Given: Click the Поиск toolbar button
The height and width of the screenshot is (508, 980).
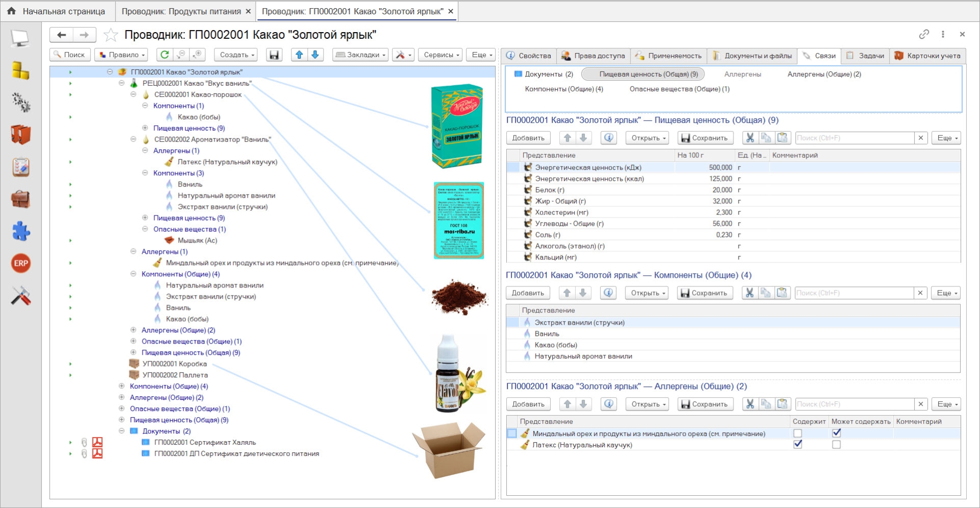Looking at the screenshot, I should pos(70,55).
